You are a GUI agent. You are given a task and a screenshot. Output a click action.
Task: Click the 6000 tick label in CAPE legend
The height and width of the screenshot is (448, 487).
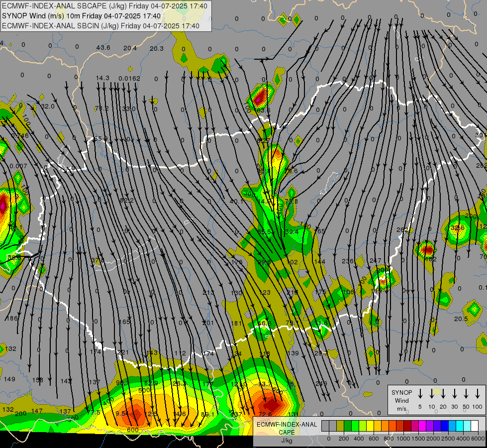coord(478,439)
